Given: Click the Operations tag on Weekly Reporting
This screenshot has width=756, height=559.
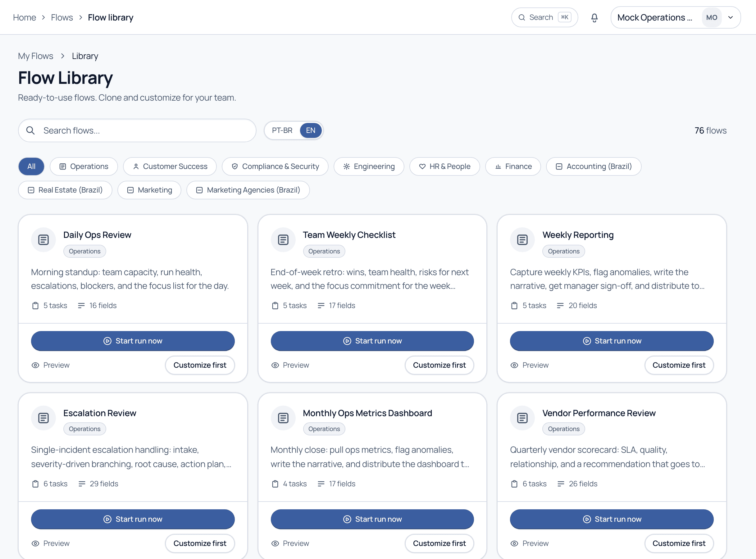Looking at the screenshot, I should [563, 252].
